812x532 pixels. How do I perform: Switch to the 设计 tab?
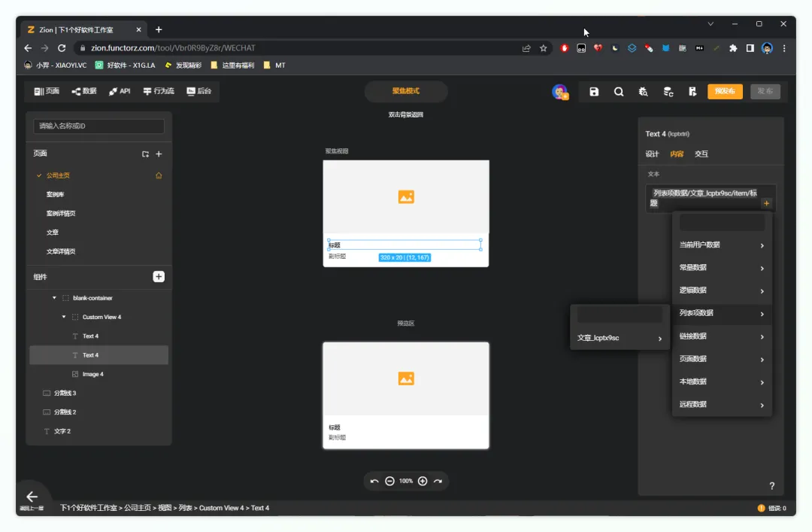click(x=652, y=154)
